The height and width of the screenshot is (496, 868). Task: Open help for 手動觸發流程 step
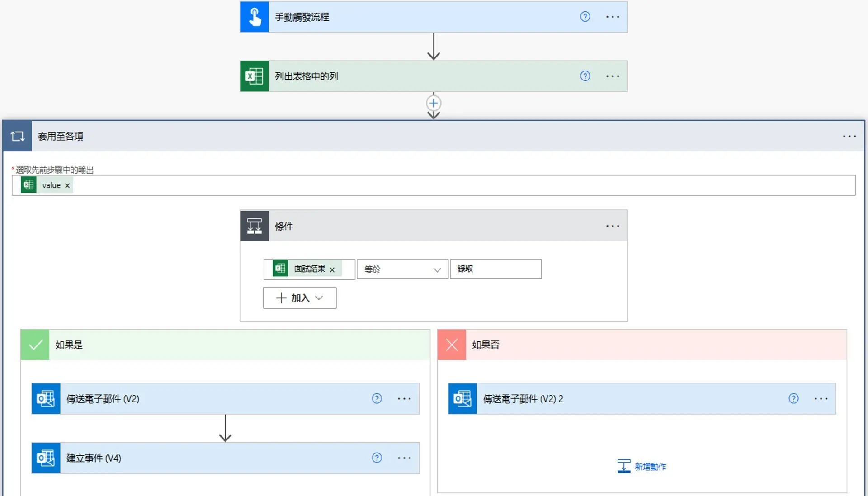(585, 17)
